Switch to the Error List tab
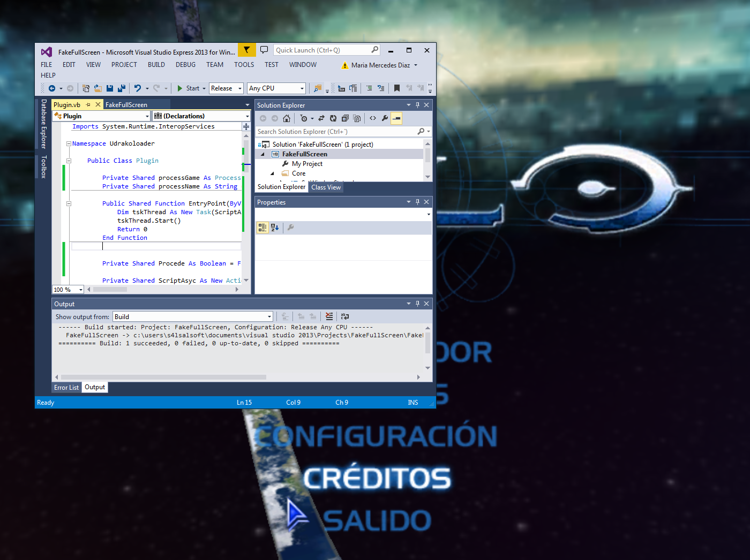 (66, 388)
